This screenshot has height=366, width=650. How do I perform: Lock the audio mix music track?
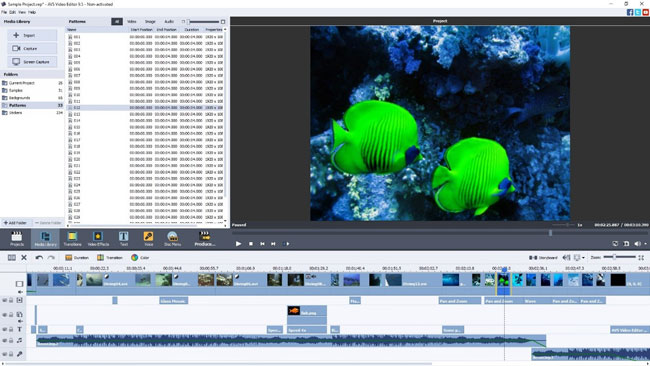11,340
